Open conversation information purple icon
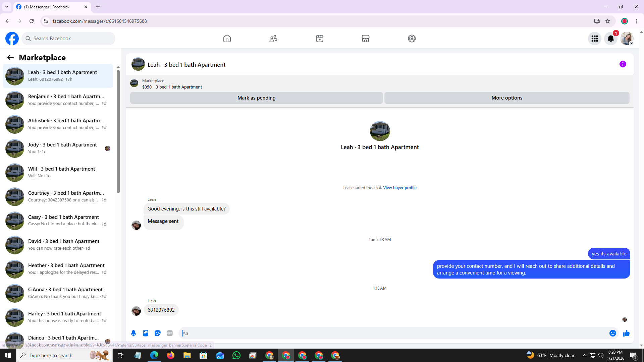 [x=623, y=64]
